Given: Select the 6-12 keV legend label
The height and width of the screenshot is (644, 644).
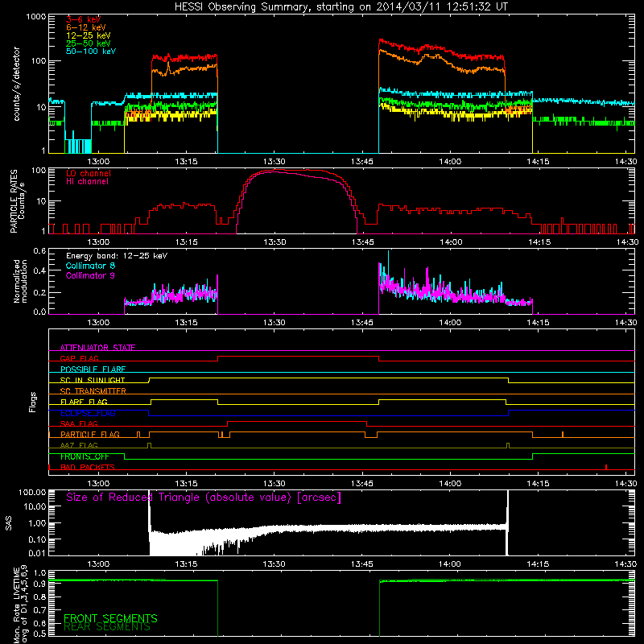Looking at the screenshot, I should point(86,27).
